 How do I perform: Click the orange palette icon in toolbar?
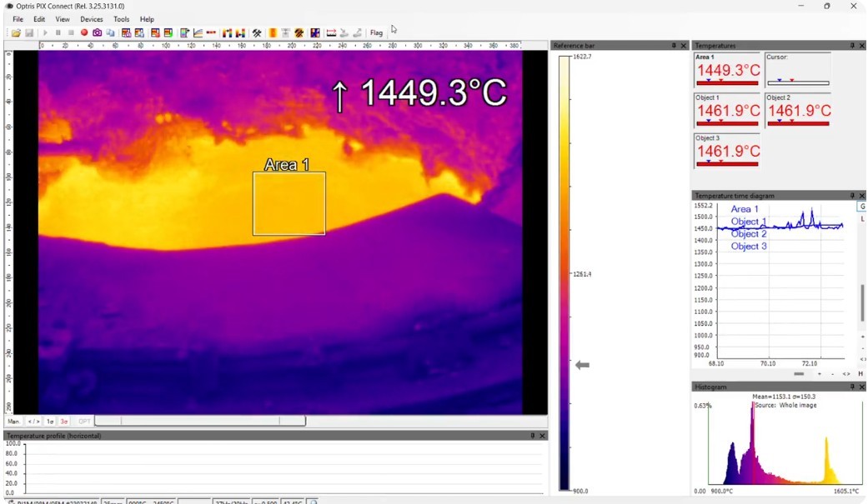pyautogui.click(x=273, y=32)
